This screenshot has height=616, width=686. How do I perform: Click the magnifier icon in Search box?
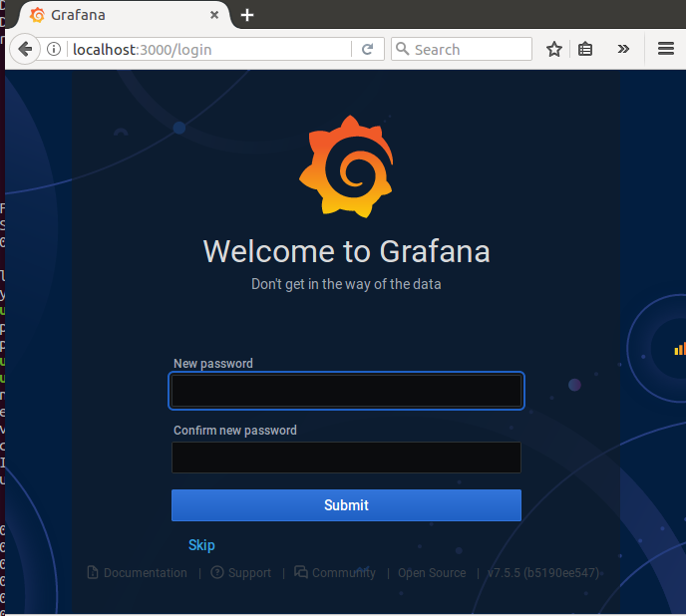point(402,49)
